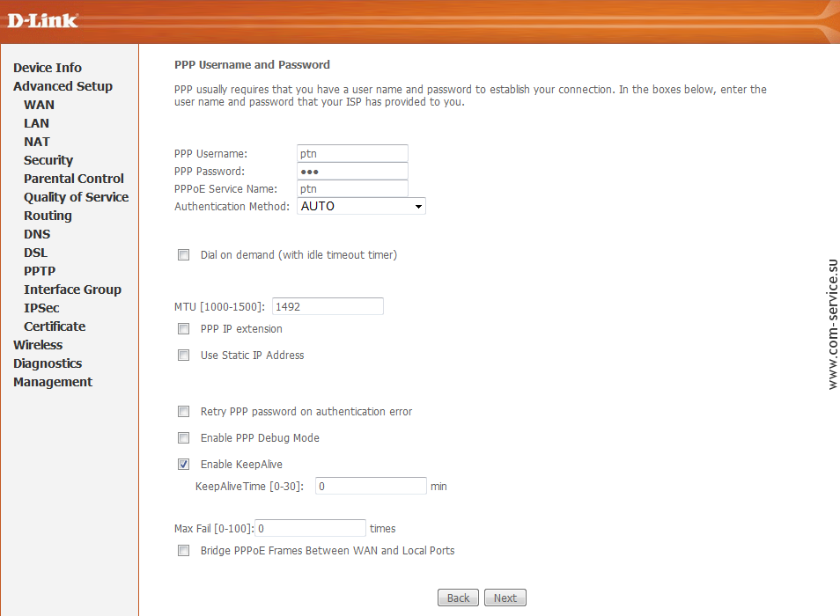The width and height of the screenshot is (840, 616).
Task: Go to the WAN settings page
Action: [x=39, y=105]
